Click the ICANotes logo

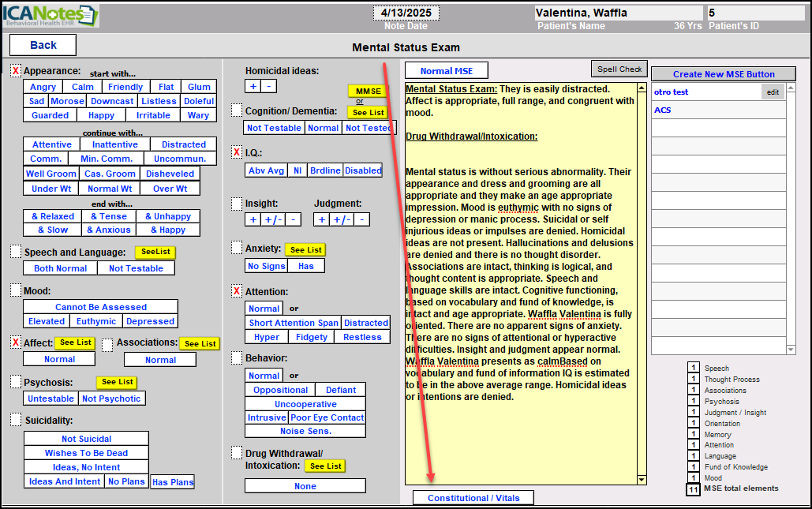pos(51,16)
